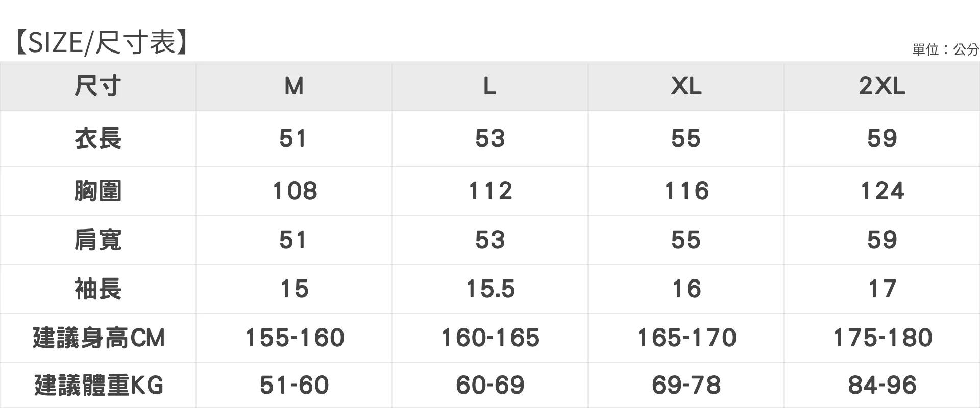Click the 肩寬 row label
This screenshot has height=408, width=980.
click(98, 240)
